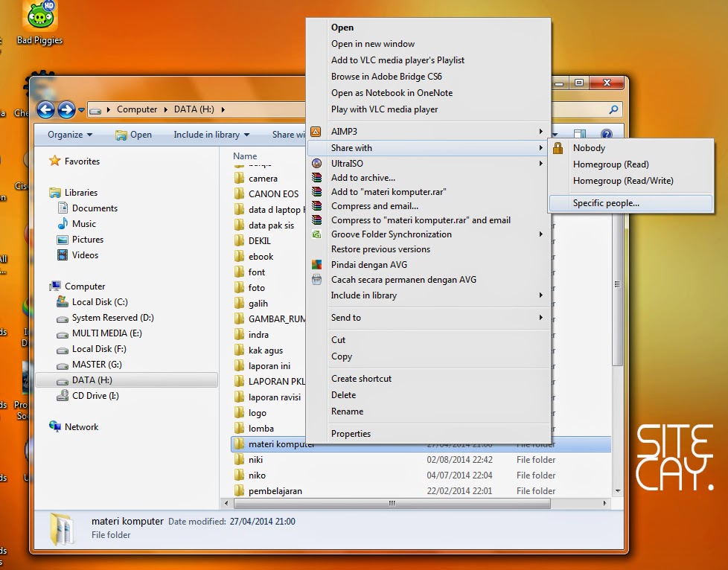Click the niki folder icon

tap(239, 460)
